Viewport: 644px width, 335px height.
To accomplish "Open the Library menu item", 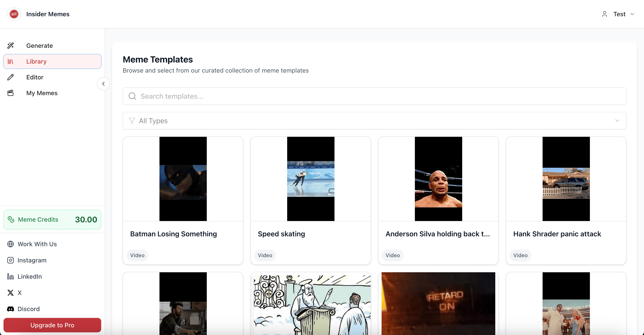I will click(x=52, y=61).
